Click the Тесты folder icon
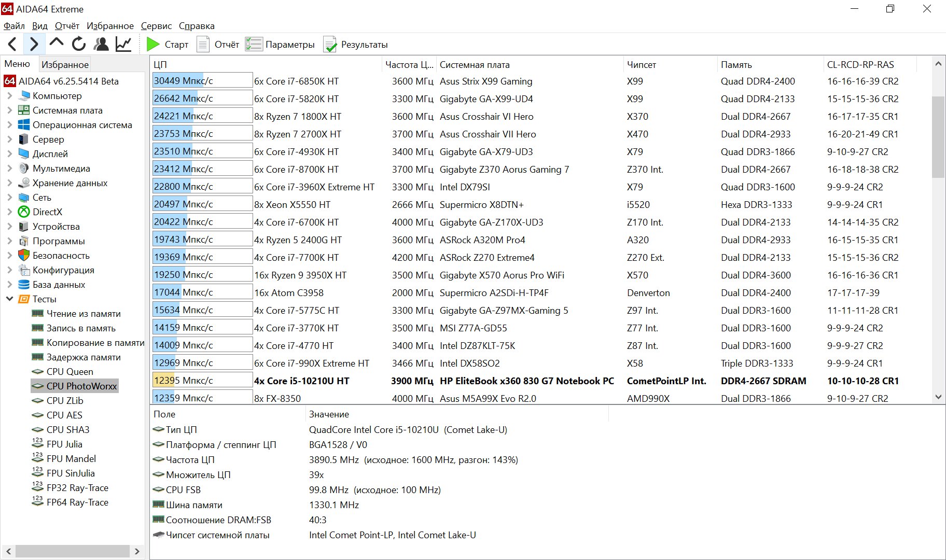Viewport: 946px width, 560px height. [24, 299]
